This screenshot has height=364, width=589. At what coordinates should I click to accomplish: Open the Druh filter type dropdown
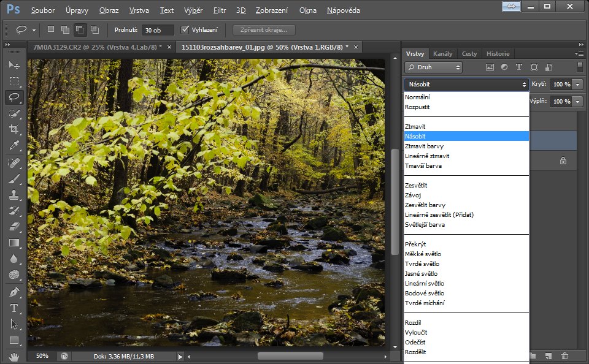(x=433, y=67)
